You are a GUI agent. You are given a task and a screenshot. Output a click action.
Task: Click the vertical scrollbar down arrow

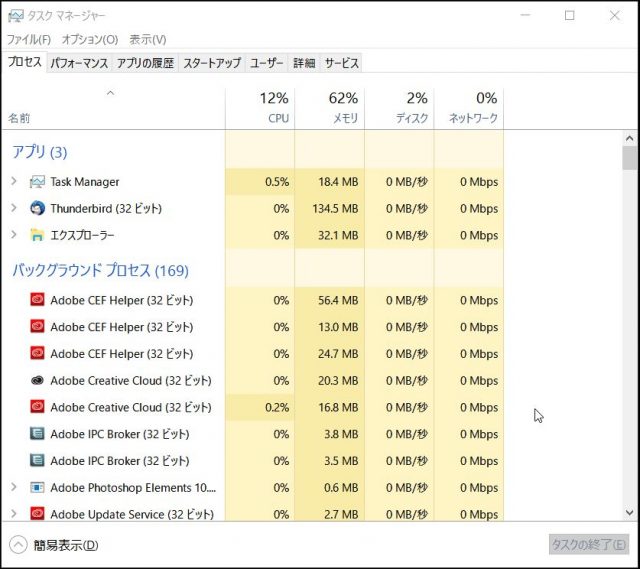tap(629, 512)
